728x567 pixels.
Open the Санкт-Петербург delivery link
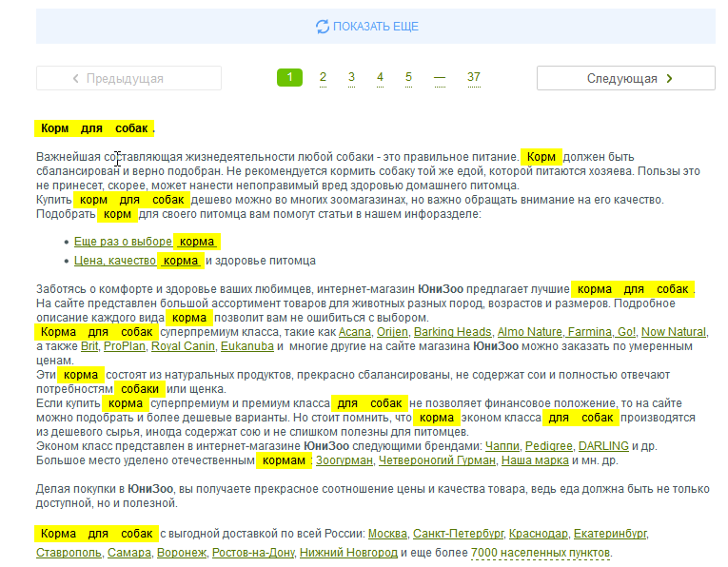(x=458, y=534)
